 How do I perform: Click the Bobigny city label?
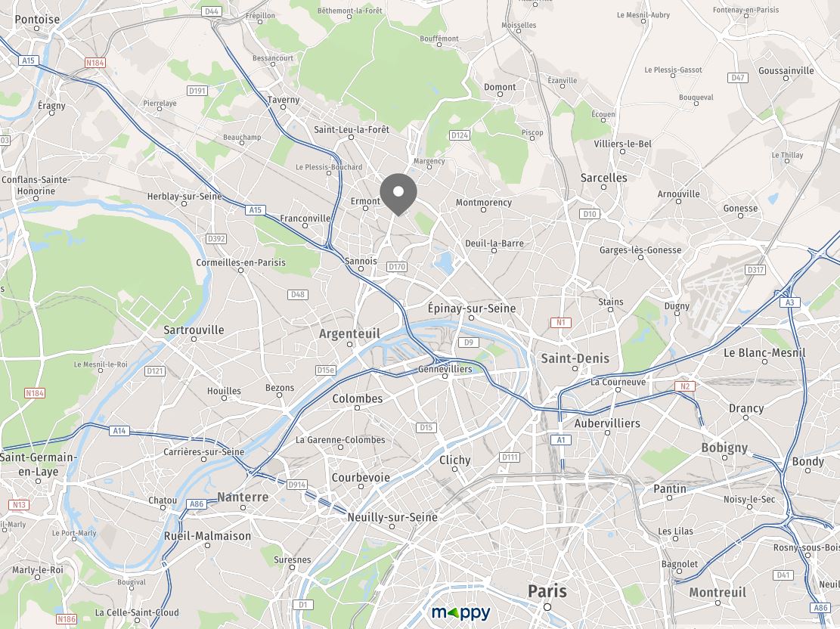[724, 448]
